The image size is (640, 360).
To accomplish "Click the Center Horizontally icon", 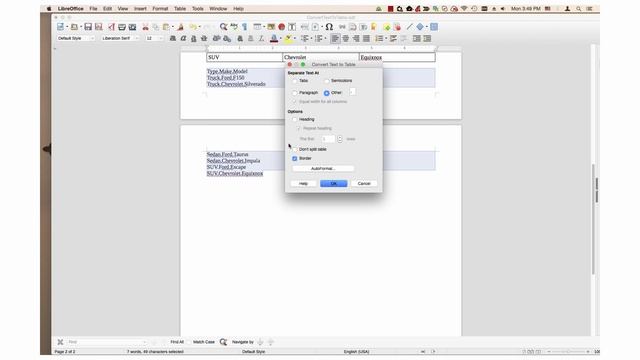I will tap(346, 38).
